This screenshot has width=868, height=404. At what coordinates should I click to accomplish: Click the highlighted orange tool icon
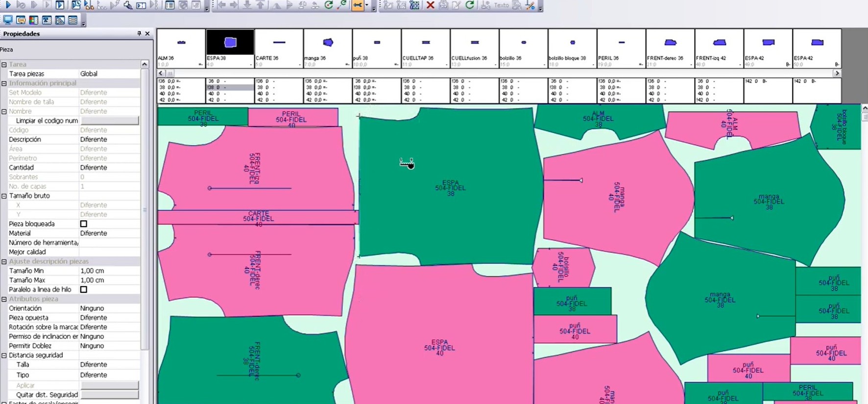(358, 5)
